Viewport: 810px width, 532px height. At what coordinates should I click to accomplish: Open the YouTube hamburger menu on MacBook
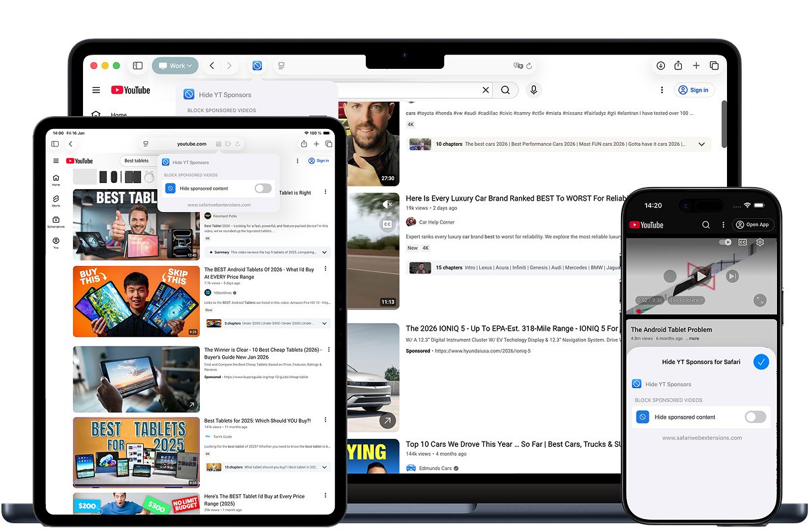coord(97,90)
